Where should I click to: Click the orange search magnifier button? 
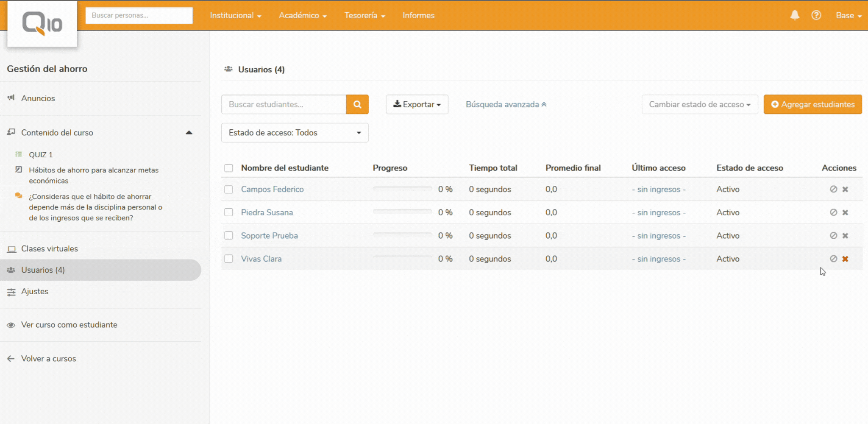point(357,104)
